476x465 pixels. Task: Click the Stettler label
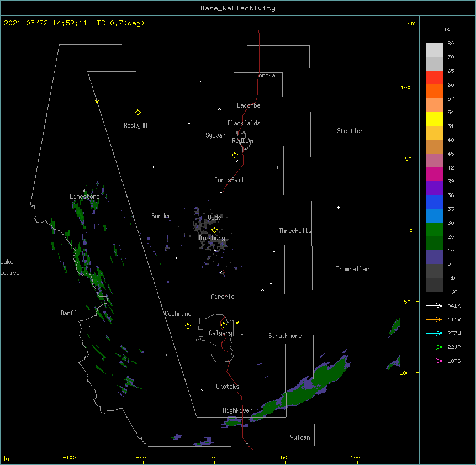click(x=350, y=131)
